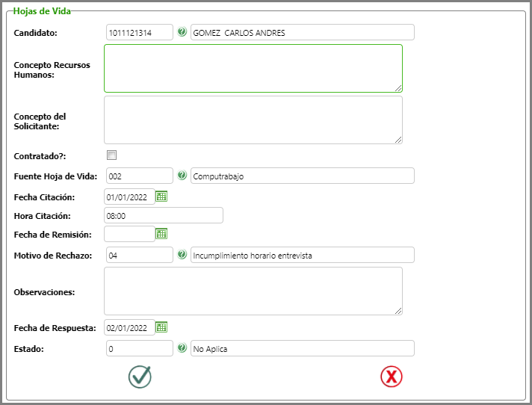Click the empty Fecha de Remisión date field
The image size is (532, 405).
click(x=129, y=234)
